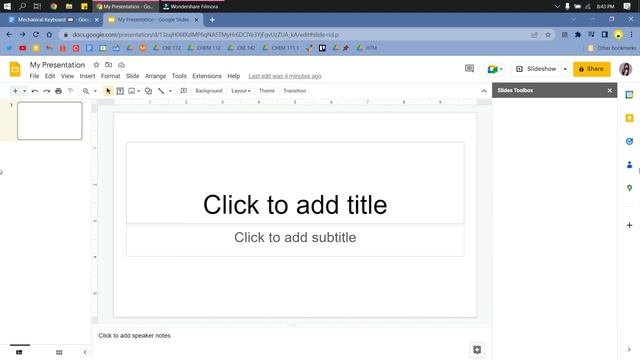Select the line tool
The image size is (640, 360).
pyautogui.click(x=161, y=91)
